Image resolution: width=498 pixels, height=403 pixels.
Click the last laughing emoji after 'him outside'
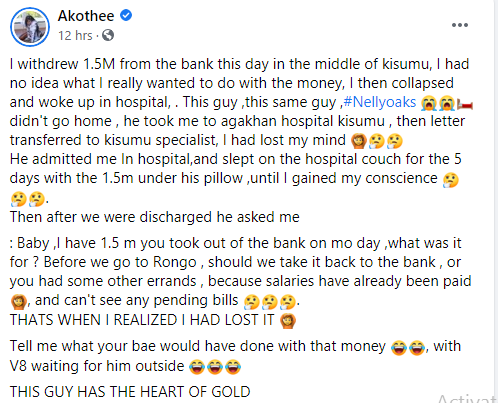tap(233, 367)
